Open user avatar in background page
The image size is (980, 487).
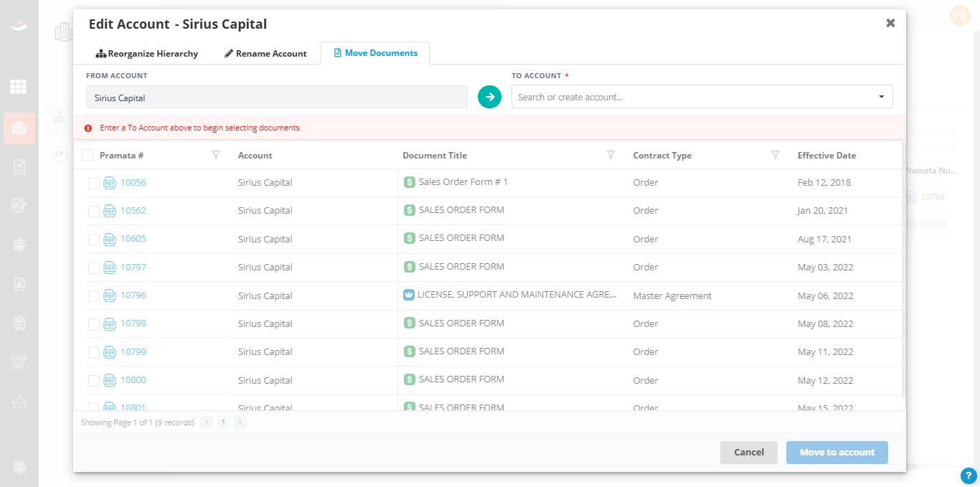click(x=960, y=16)
